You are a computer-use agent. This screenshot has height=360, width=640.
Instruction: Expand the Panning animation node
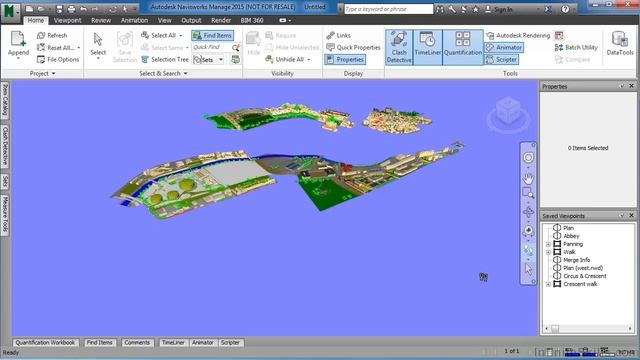548,244
